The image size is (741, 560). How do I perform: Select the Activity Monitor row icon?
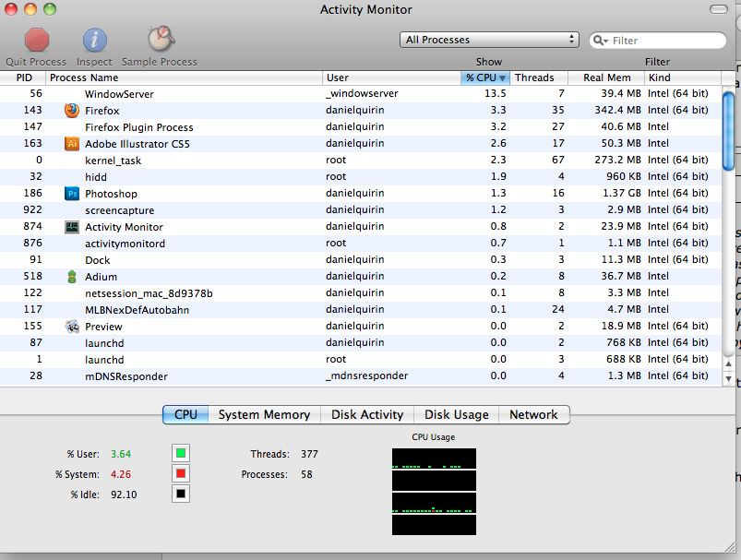coord(72,227)
